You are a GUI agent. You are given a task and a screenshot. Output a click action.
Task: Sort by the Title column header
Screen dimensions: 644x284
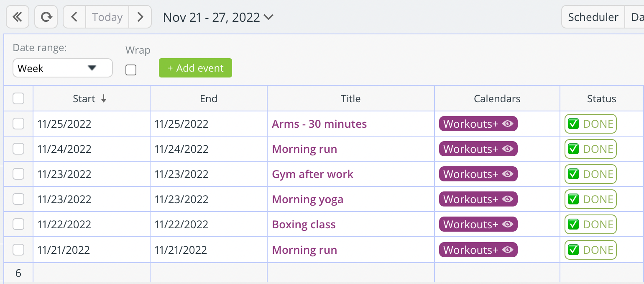pyautogui.click(x=350, y=99)
